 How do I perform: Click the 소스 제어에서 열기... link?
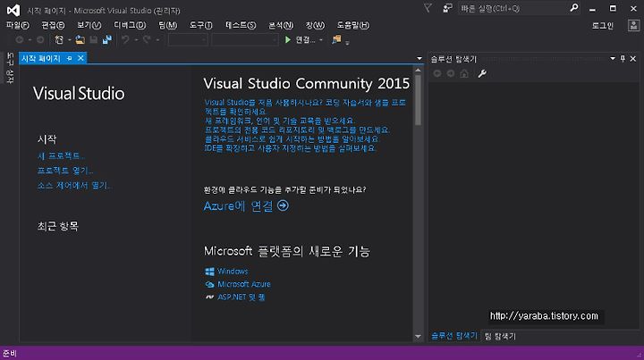click(75, 186)
